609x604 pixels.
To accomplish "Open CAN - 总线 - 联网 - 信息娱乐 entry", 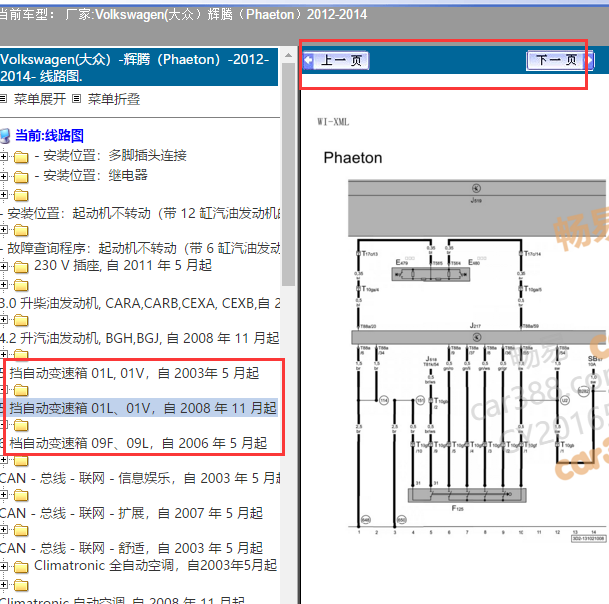I will (141, 478).
